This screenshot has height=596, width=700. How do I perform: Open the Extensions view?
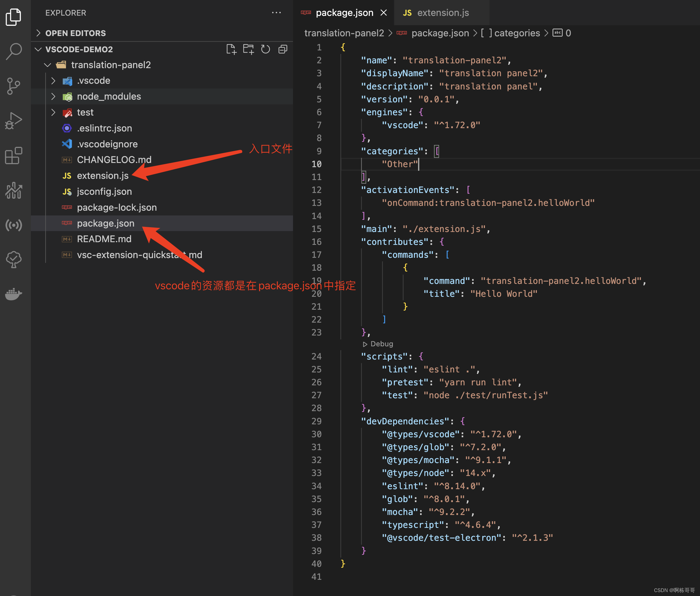click(14, 155)
